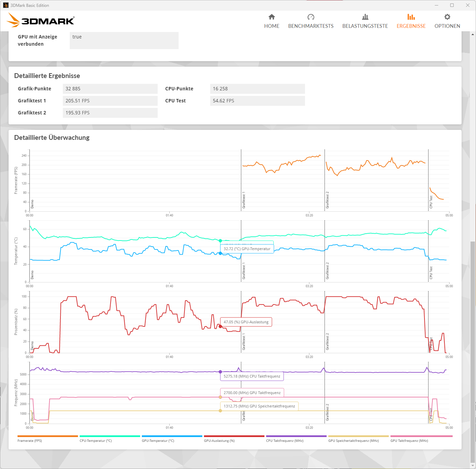The width and height of the screenshot is (476, 469).
Task: Toggle CPU-Temperatur (°C) legend swatch
Action: click(110, 436)
